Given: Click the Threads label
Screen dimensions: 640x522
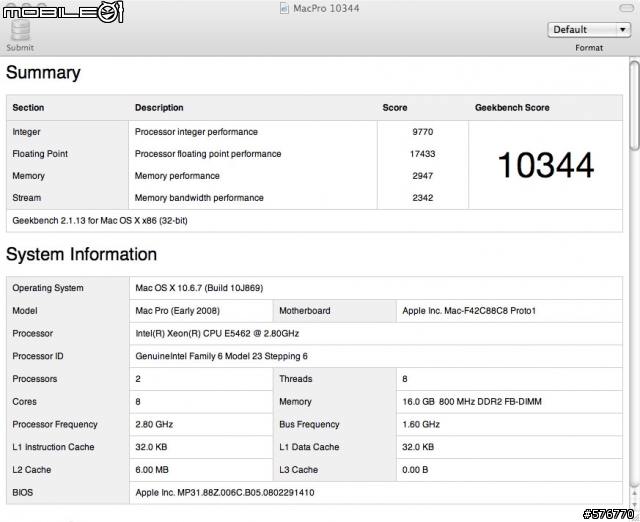Looking at the screenshot, I should pyautogui.click(x=296, y=379).
